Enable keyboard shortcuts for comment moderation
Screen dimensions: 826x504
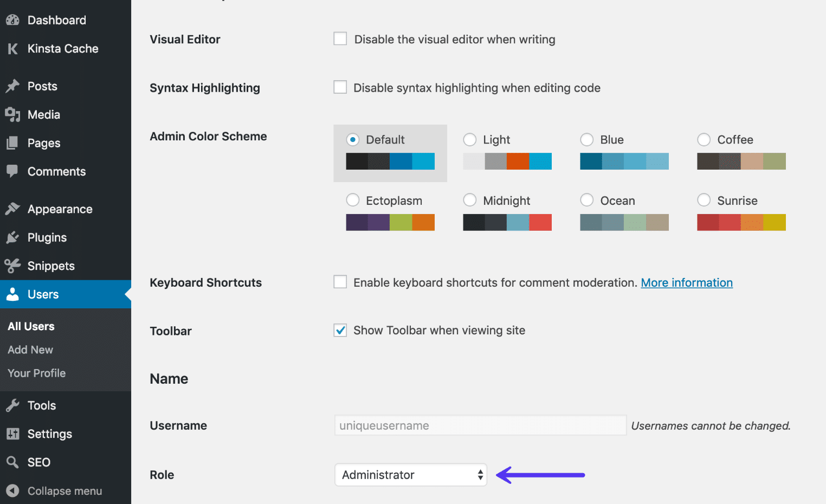[340, 281]
